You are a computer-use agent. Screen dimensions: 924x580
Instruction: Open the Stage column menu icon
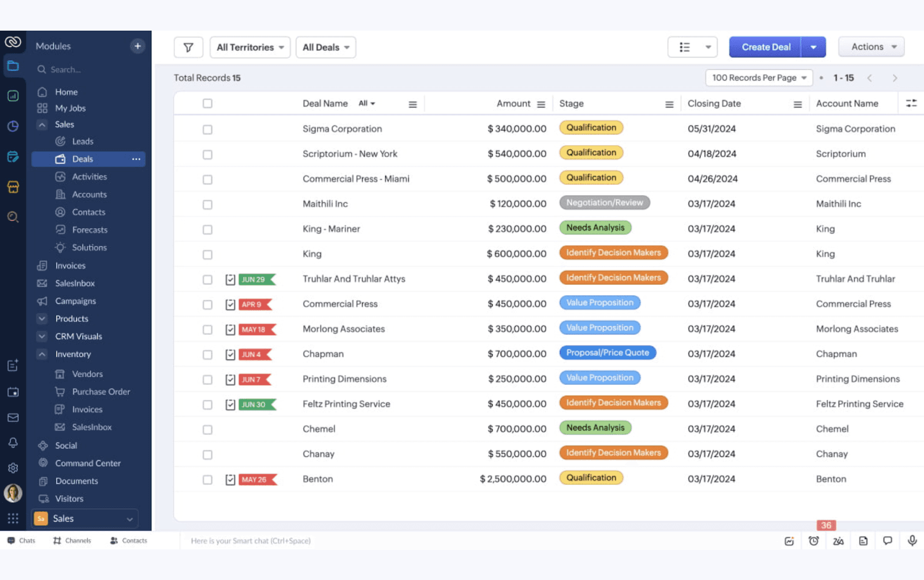669,105
